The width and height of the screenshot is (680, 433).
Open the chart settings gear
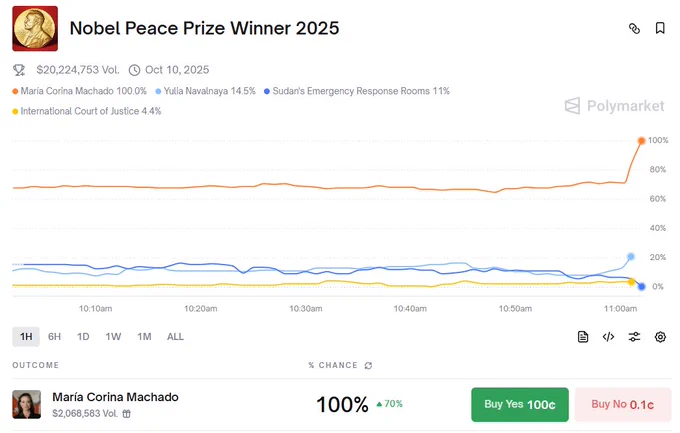click(660, 337)
